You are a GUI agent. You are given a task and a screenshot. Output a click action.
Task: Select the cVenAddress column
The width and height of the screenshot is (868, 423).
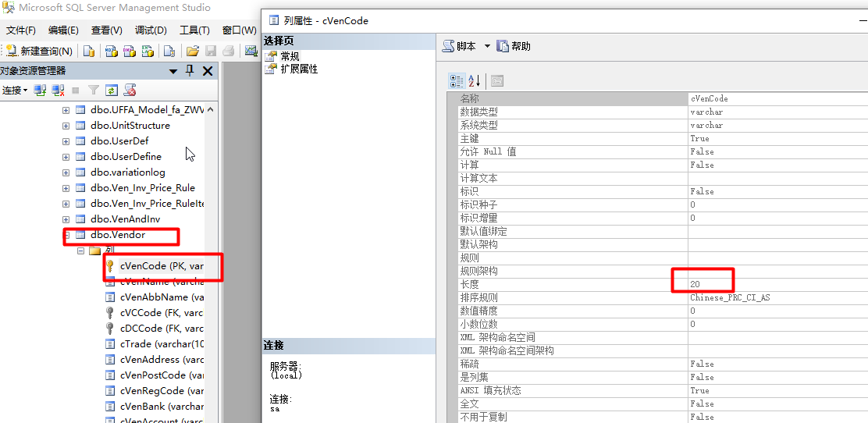162,359
